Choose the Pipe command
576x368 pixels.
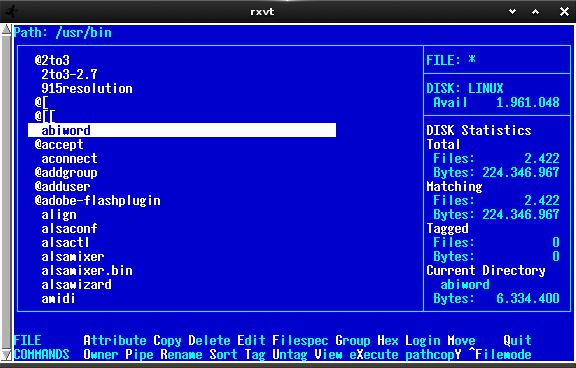[139, 354]
